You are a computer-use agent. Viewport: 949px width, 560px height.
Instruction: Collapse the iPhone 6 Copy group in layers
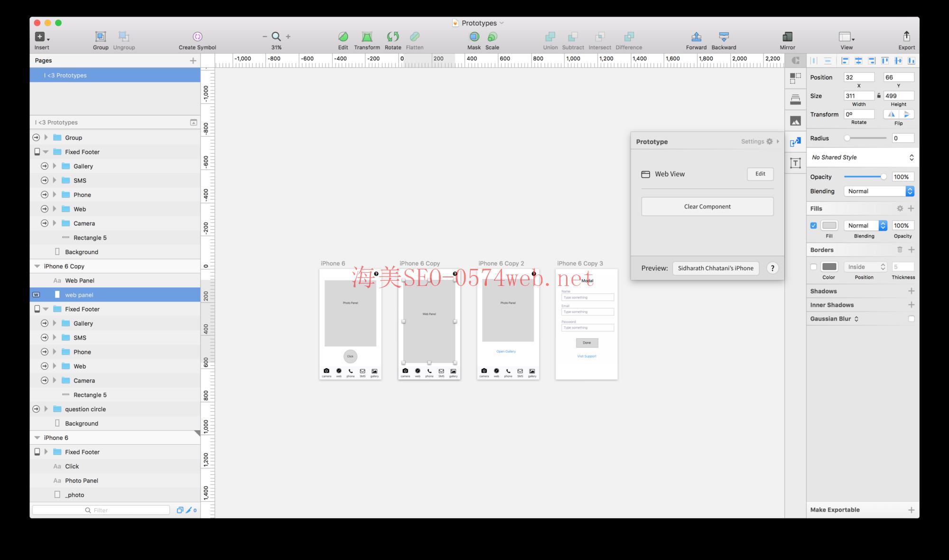coord(37,266)
